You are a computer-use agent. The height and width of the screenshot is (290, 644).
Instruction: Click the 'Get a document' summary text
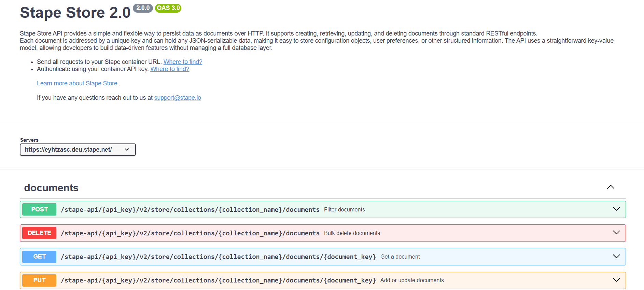click(x=400, y=257)
